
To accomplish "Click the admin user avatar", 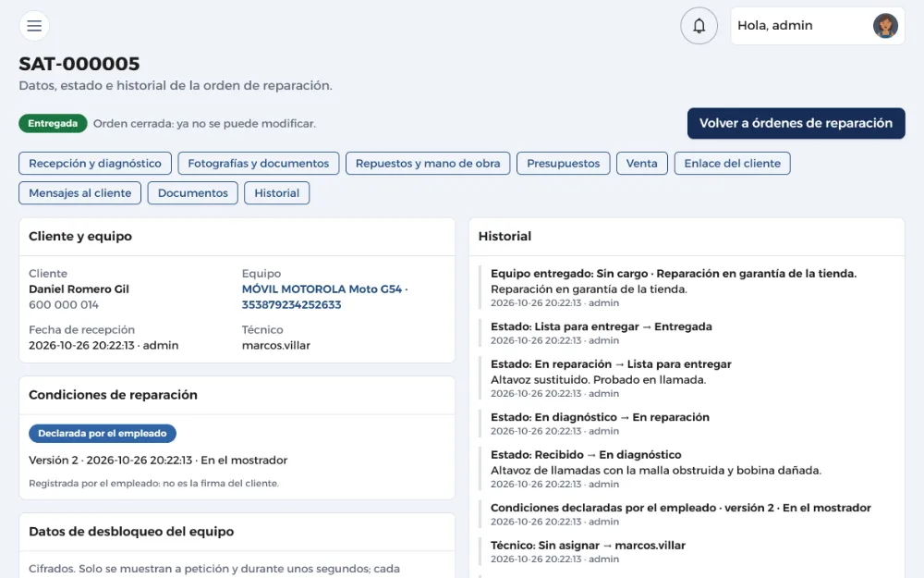I will (885, 26).
